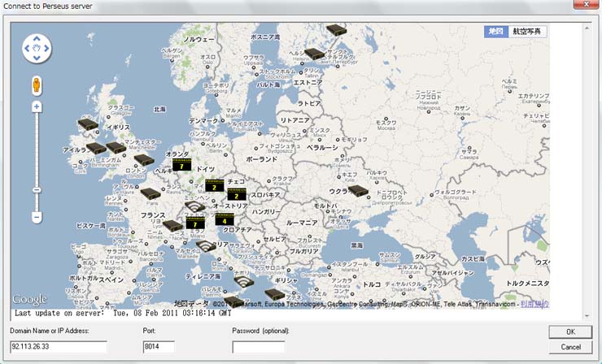602x364 pixels.
Task: Click the zoom slider handle
Action: coord(37,190)
